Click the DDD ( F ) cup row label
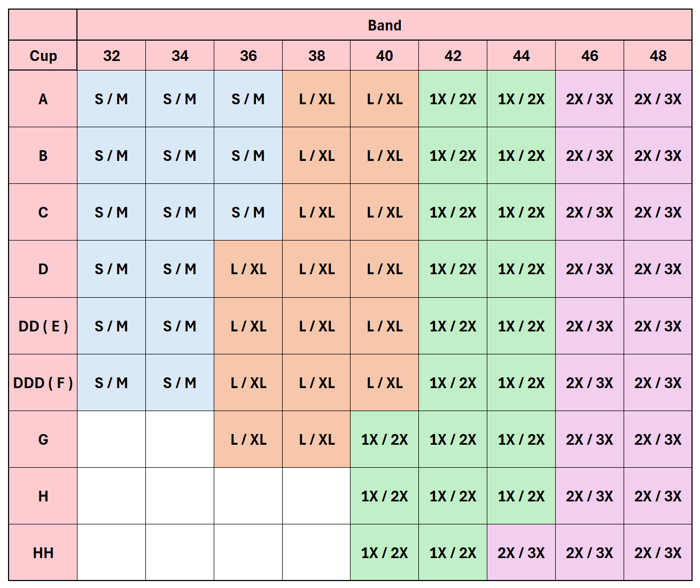Viewport: 700px width, 588px height. (43, 383)
